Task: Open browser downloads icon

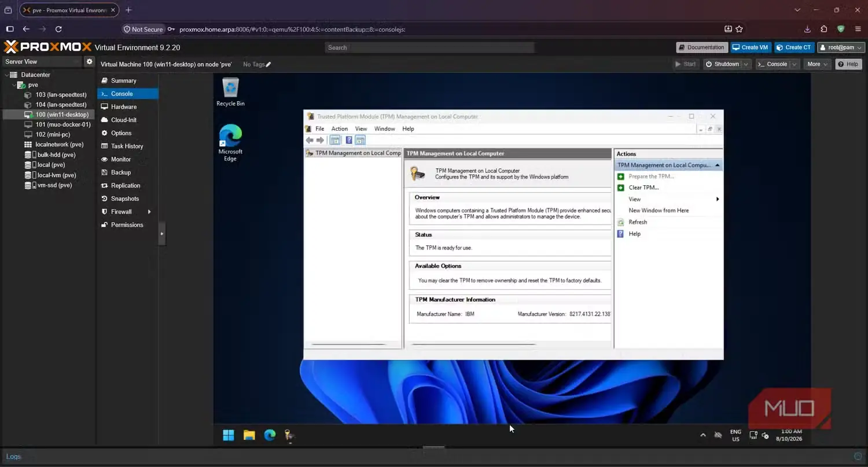Action: coord(807,29)
